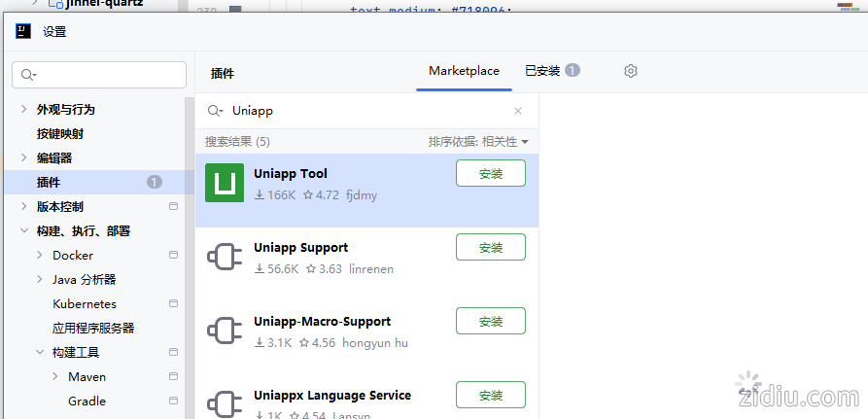Click the project-level icon beside Kubernetes
Image resolution: width=868 pixels, height=419 pixels.
[x=173, y=304]
